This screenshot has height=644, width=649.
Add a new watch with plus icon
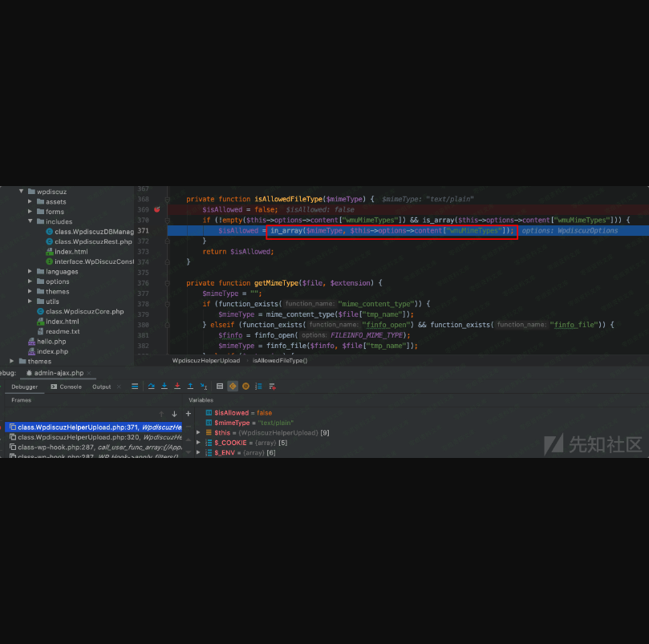point(188,414)
